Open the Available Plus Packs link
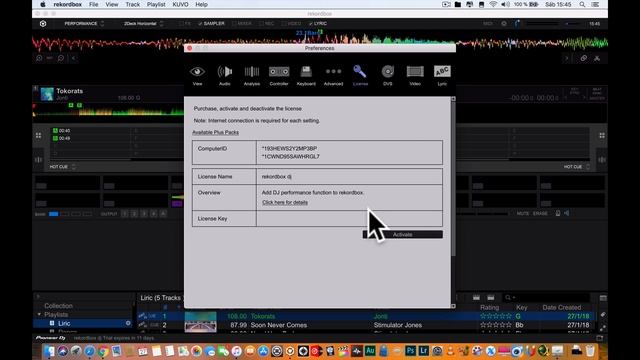Viewport: 640px width, 360px height. tap(216, 132)
